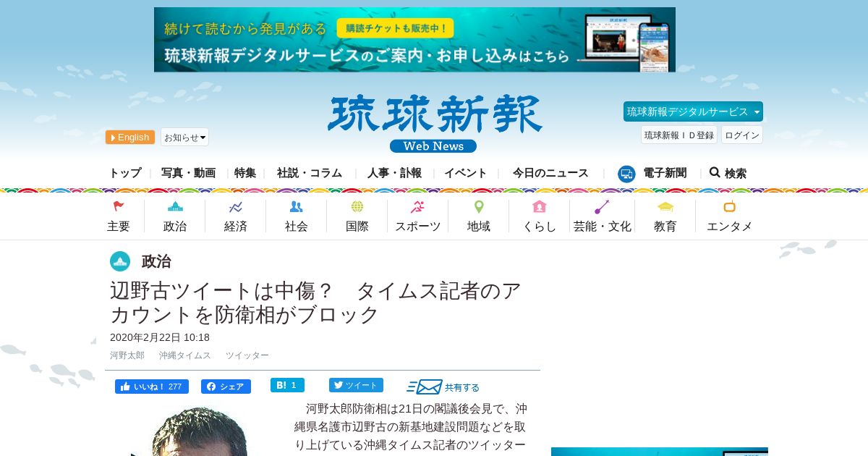Screen dimensions: 868x456
Task: Open 社説・コラム menu item
Action: click(x=310, y=173)
